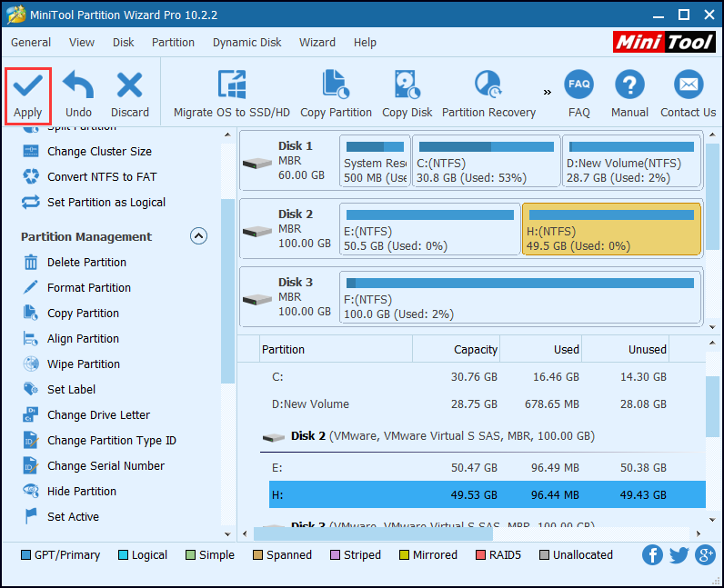Viewport: 724px width, 588px height.
Task: Open the Dynamic Disk menu
Action: 247,43
